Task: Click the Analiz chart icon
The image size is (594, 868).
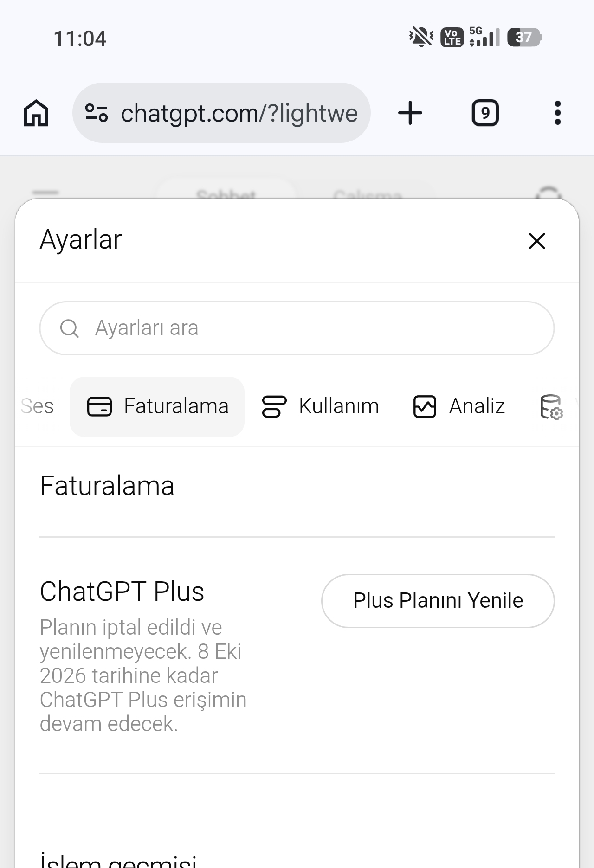Action: 425,406
